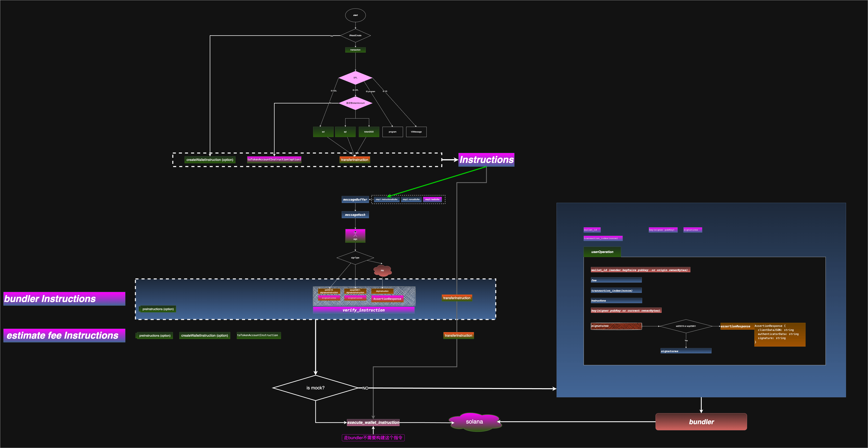This screenshot has width=868, height=448.
Task: Select the 'is mock?' decision diamond
Action: pyautogui.click(x=315, y=388)
